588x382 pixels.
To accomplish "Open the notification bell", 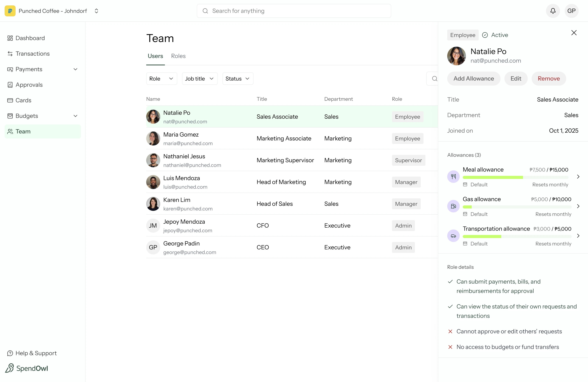I will 553,11.
